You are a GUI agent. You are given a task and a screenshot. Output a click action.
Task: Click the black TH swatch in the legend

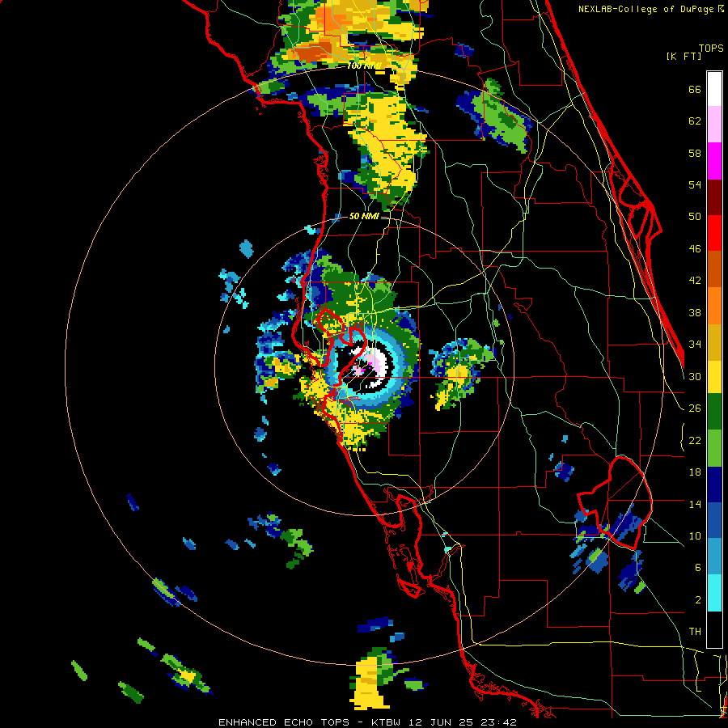click(714, 629)
